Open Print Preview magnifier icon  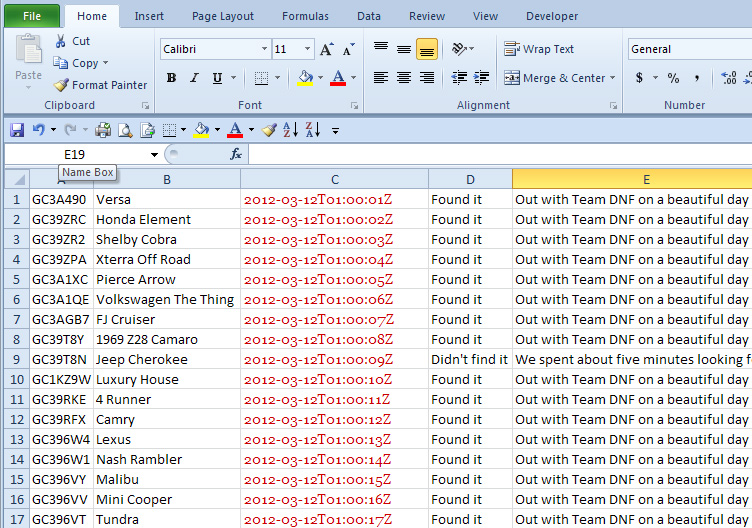[125, 130]
